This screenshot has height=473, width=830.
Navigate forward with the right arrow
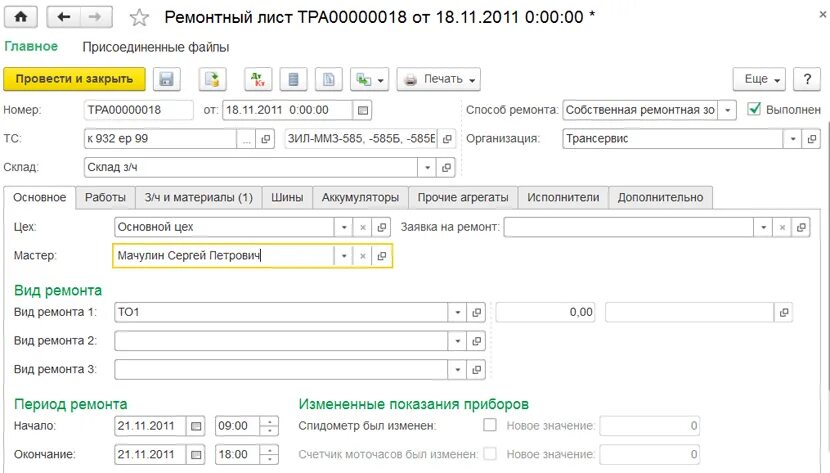click(x=96, y=17)
